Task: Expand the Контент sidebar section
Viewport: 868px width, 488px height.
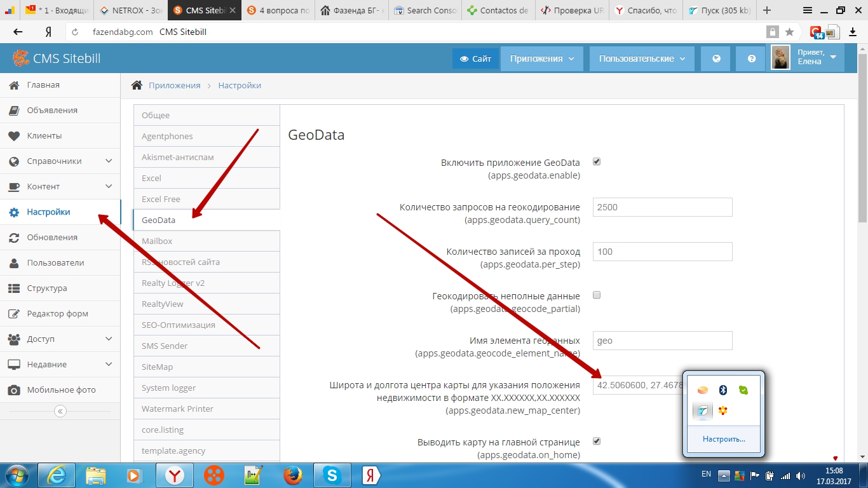Action: pos(60,186)
